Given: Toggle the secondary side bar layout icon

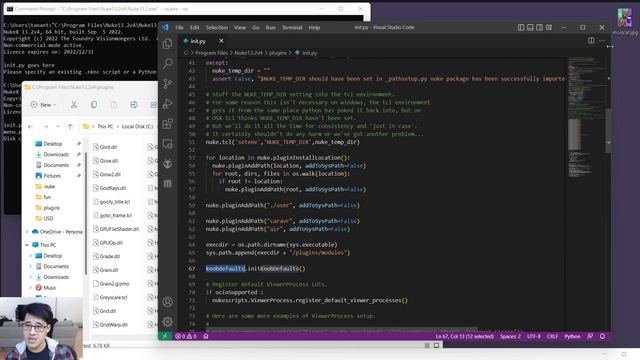Looking at the screenshot, I should point(539,27).
